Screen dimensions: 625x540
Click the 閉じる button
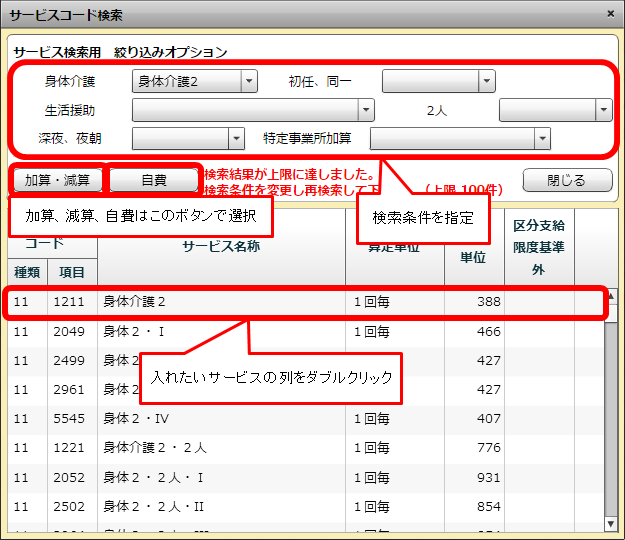click(567, 180)
